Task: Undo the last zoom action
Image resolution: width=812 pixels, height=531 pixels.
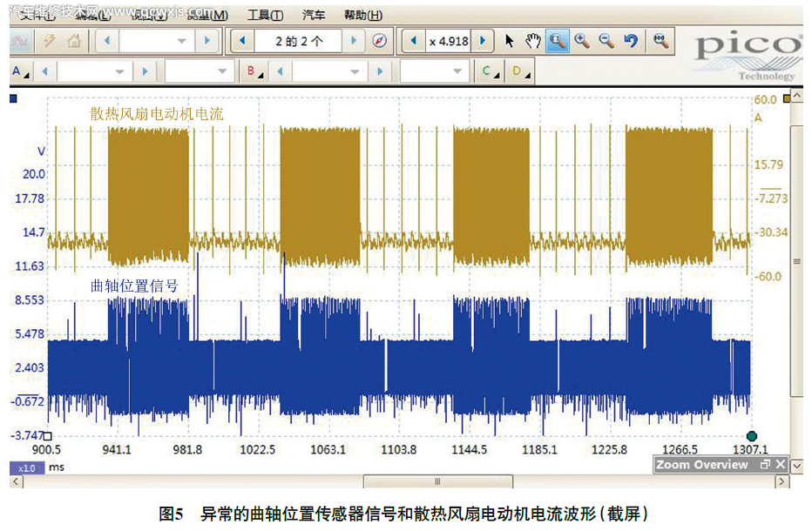Action: click(x=630, y=41)
